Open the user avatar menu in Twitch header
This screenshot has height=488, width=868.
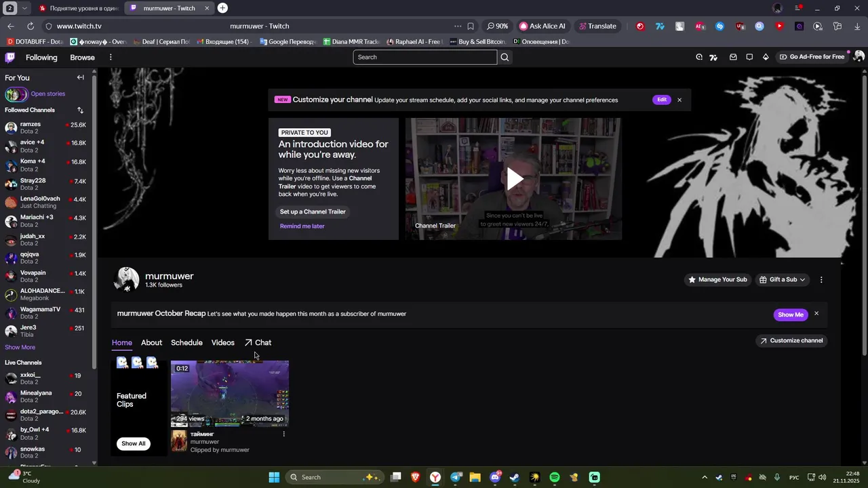tap(859, 57)
